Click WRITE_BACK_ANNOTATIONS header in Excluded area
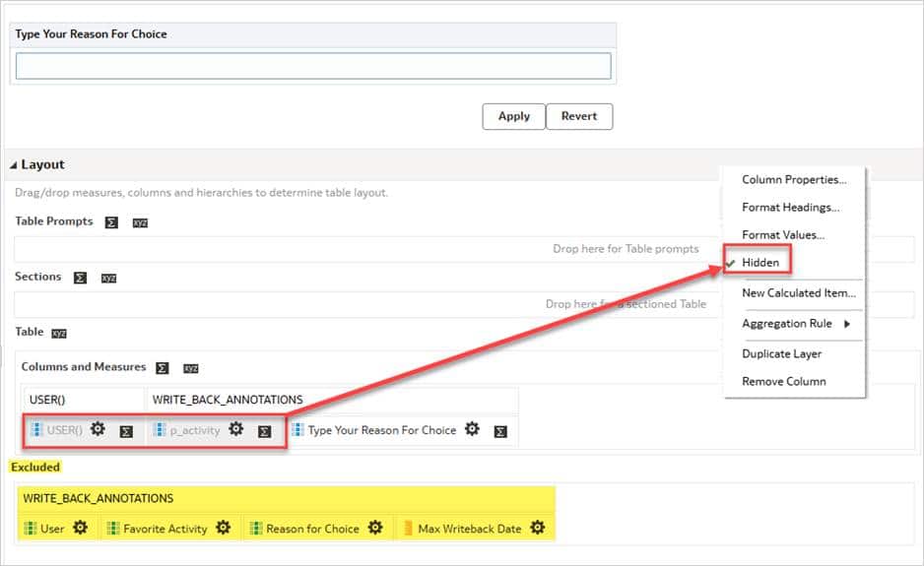 click(98, 499)
